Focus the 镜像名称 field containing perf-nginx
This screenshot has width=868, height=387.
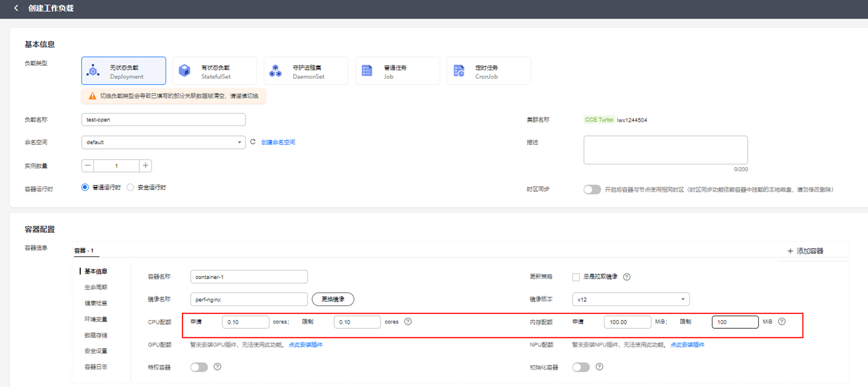[249, 299]
